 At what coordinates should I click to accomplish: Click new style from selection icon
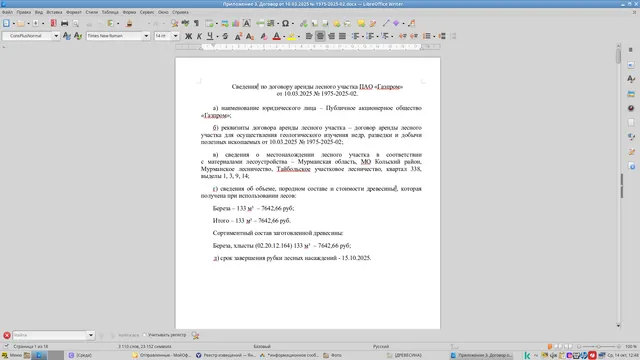[x=78, y=36]
